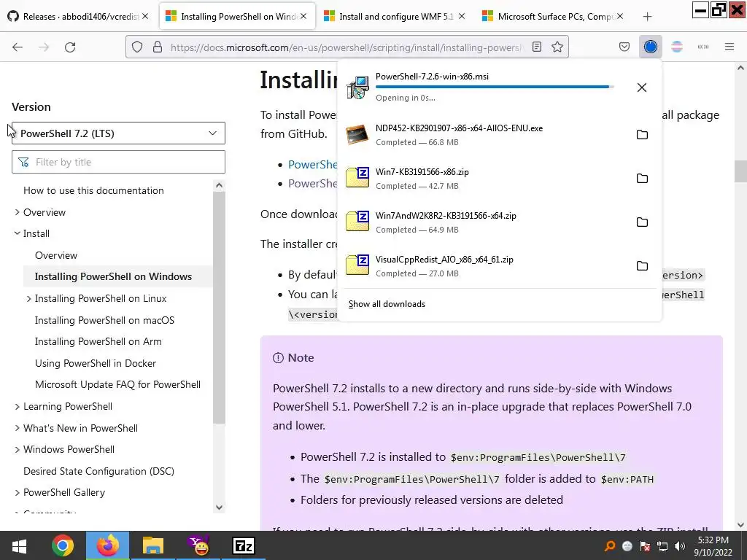Click the site security padlock icon
The width and height of the screenshot is (747, 560).
click(158, 47)
